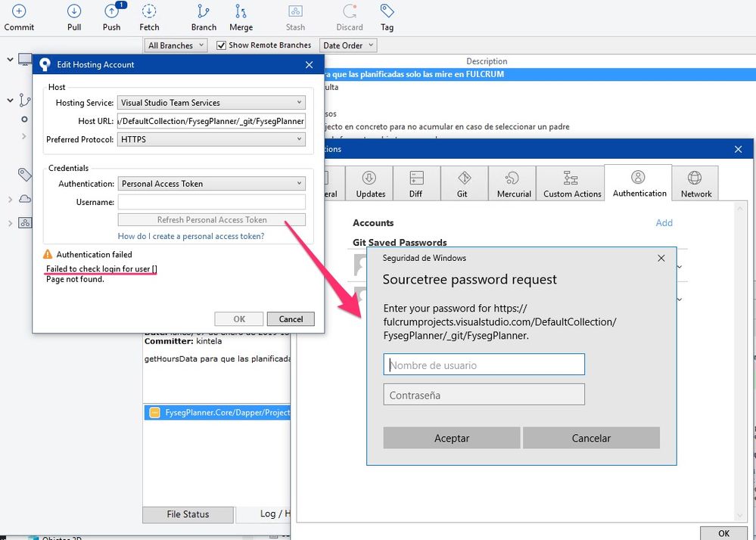Select the FysegPlanner.Core/Dapper file row
Viewport: 756px width, 540px height.
pos(217,412)
